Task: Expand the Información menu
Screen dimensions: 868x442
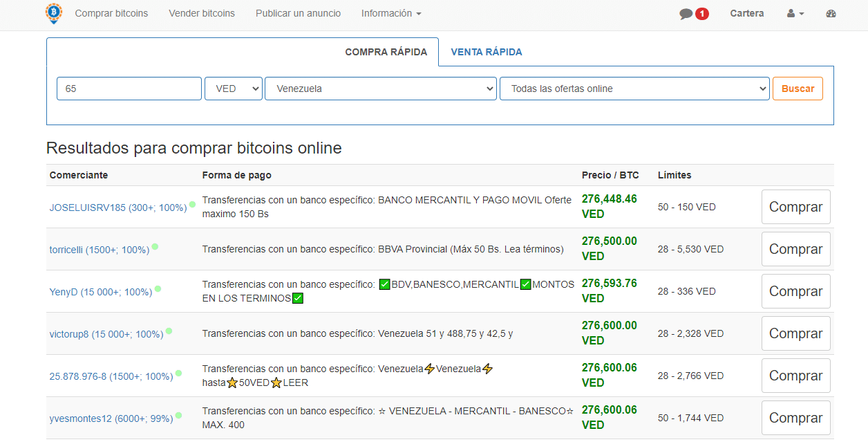Action: click(391, 13)
